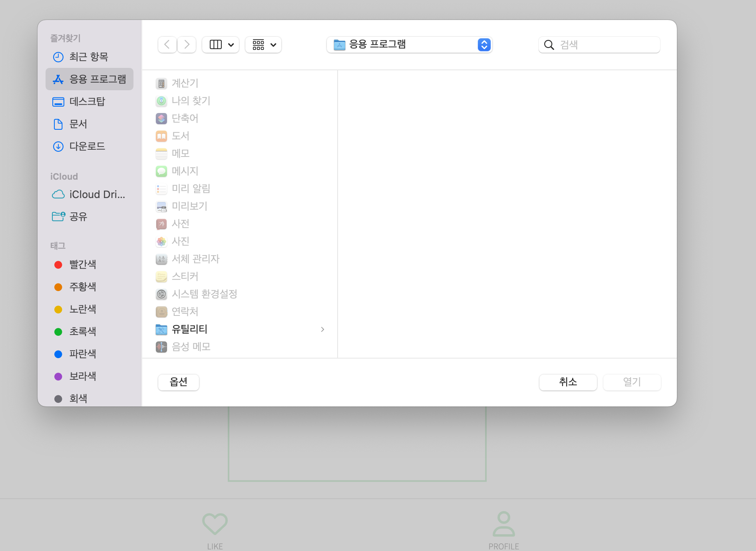Filter by the green tag (초록색)
The width and height of the screenshot is (756, 551).
click(89, 331)
